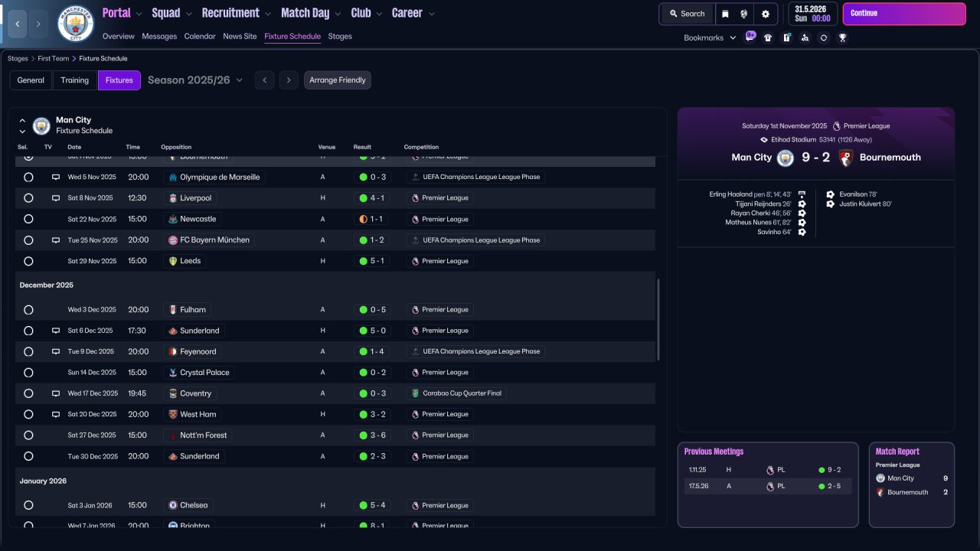Click the Man City crest beside Fixture Schedule title
This screenshot has height=551, width=980.
tap(41, 126)
